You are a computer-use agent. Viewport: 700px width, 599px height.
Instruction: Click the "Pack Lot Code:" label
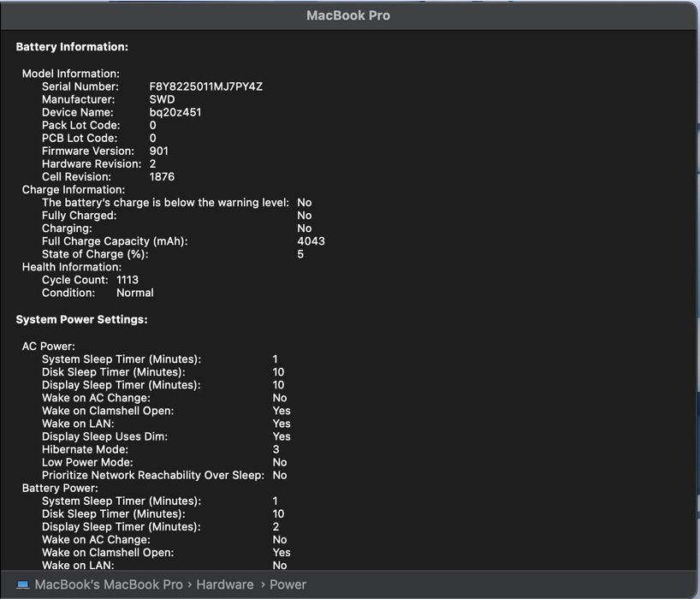point(80,126)
